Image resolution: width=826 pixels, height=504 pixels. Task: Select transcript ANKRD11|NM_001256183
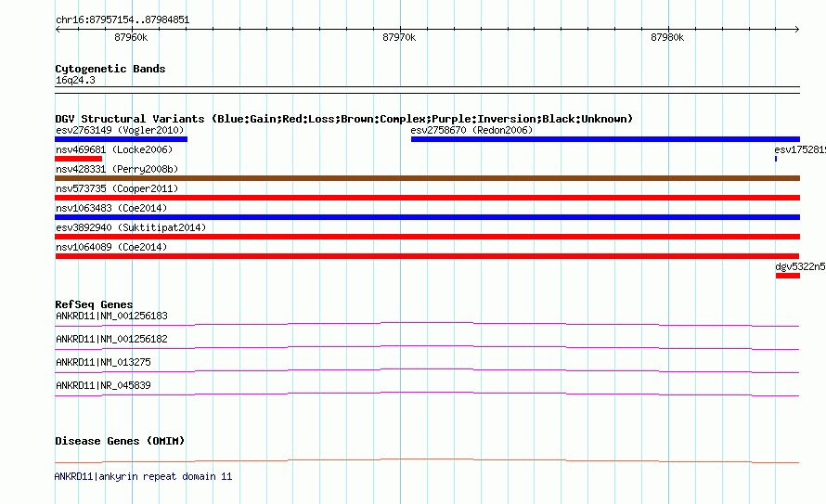click(x=111, y=316)
